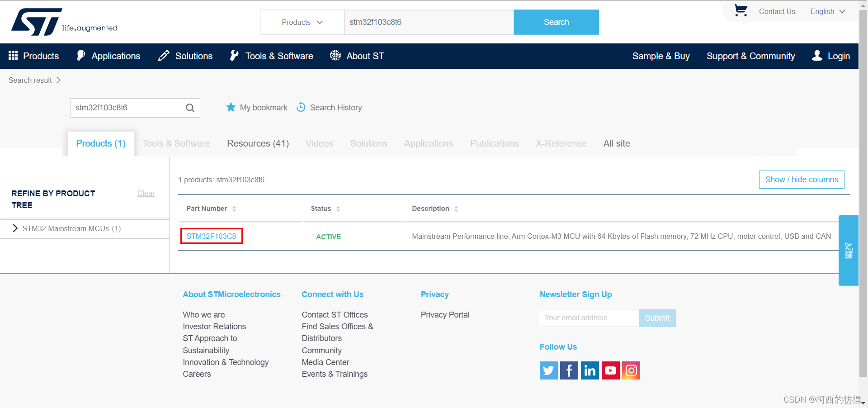Switch to the All site tab
868x408 pixels.
point(616,143)
